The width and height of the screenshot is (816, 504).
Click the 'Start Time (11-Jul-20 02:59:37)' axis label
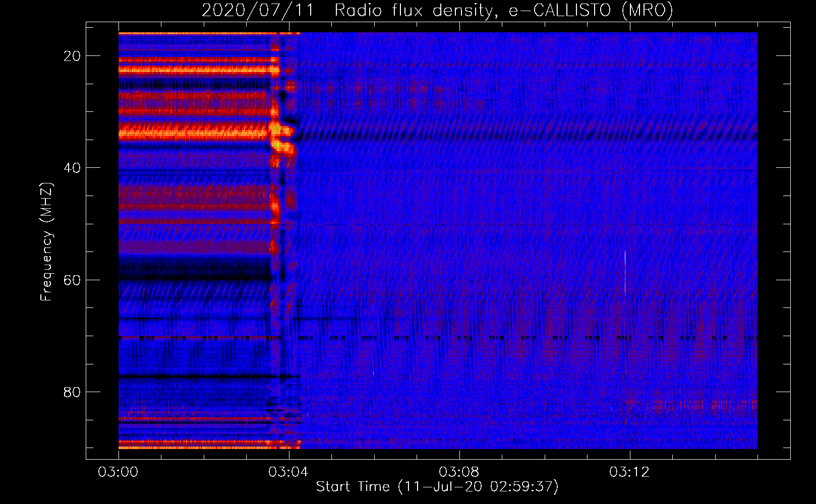tap(437, 487)
